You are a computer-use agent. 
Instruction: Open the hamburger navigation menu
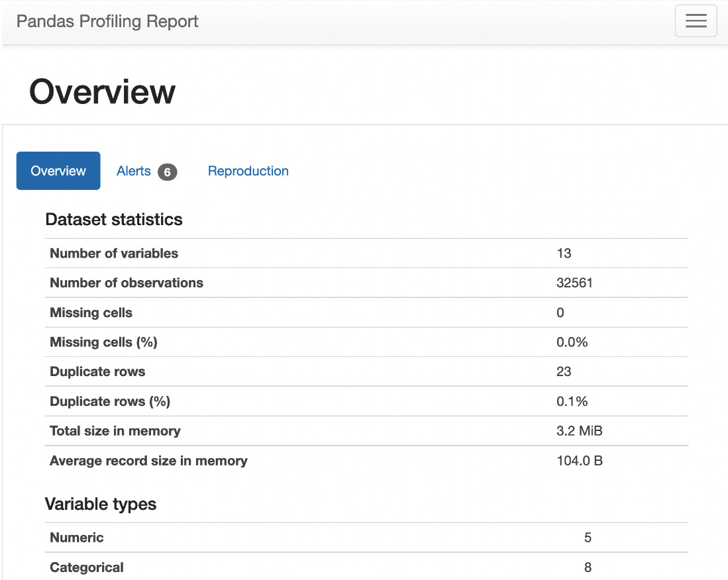coord(696,21)
